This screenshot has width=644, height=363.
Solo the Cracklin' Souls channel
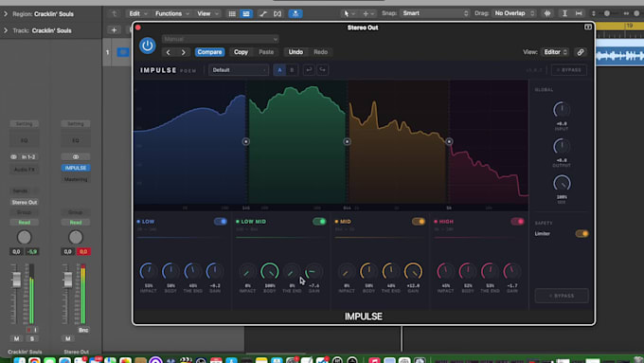pos(32,338)
